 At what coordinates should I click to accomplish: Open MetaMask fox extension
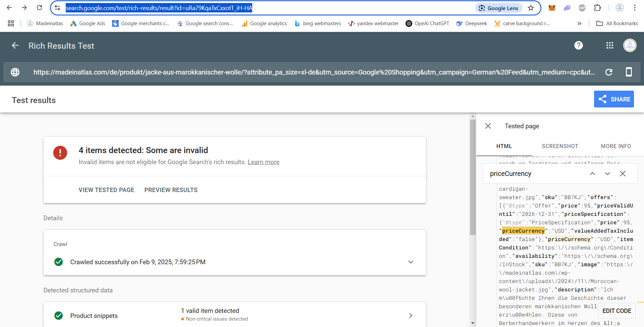pyautogui.click(x=552, y=8)
